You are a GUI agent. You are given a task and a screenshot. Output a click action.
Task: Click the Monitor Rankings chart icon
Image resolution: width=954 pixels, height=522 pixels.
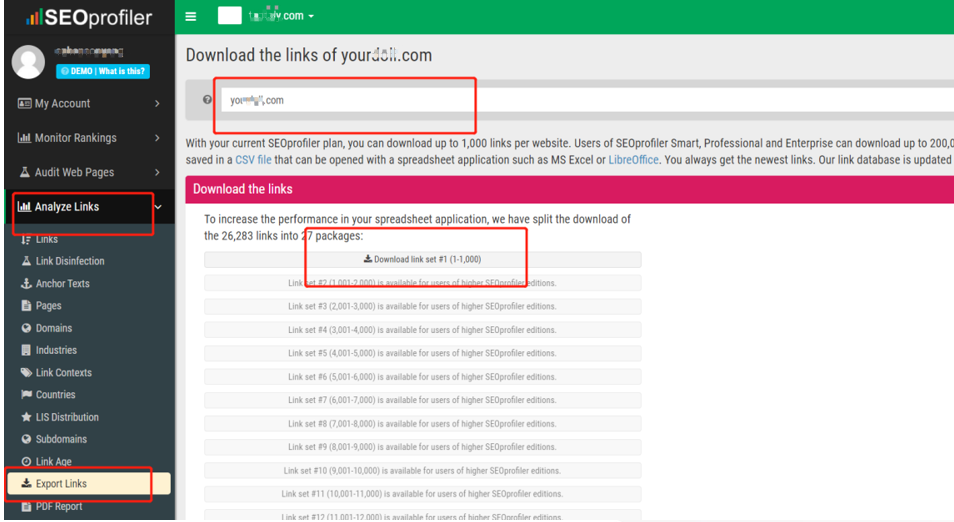click(x=24, y=137)
